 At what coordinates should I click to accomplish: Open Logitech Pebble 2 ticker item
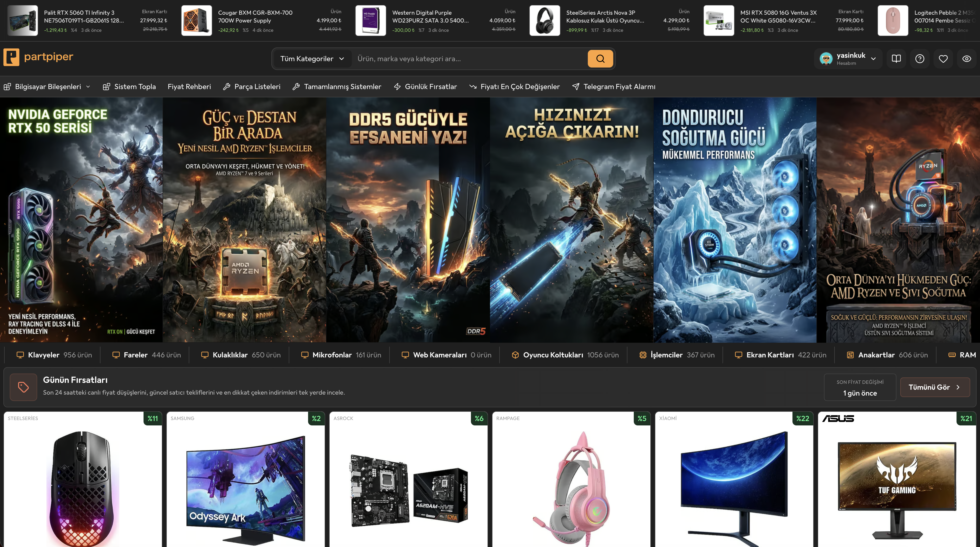coord(928,21)
